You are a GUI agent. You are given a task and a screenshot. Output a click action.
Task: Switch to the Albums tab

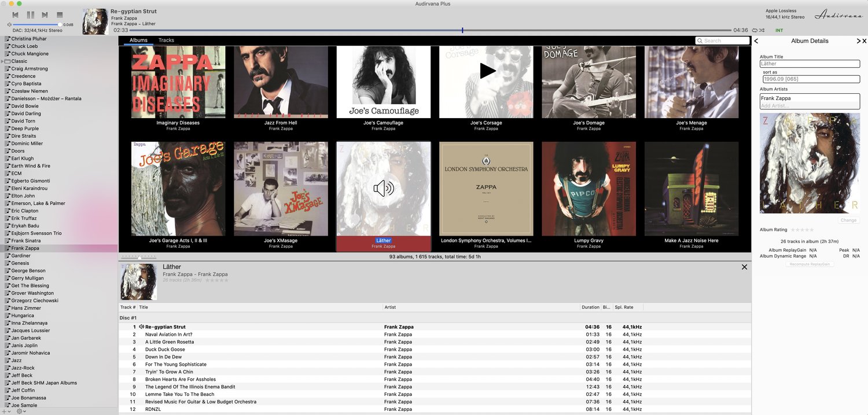point(138,40)
